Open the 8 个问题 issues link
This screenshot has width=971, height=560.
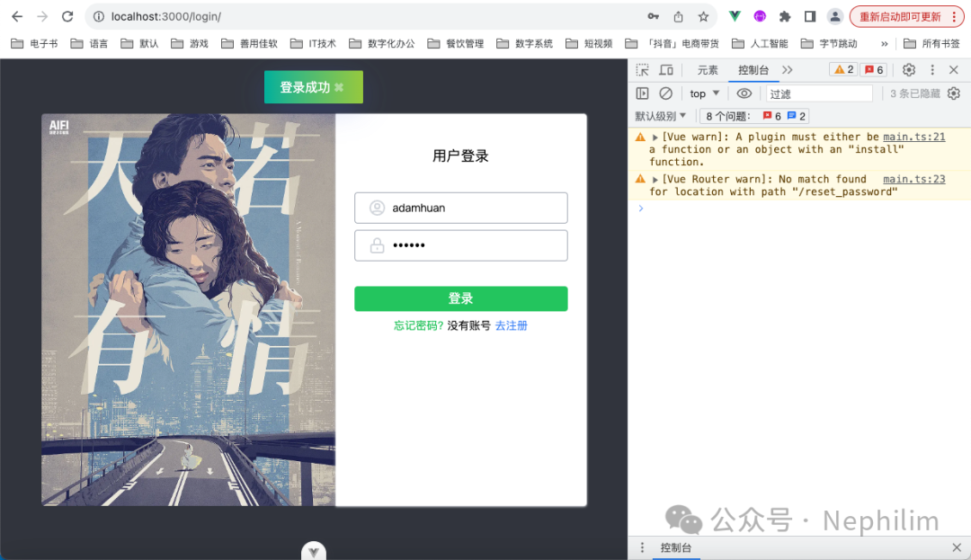click(754, 116)
